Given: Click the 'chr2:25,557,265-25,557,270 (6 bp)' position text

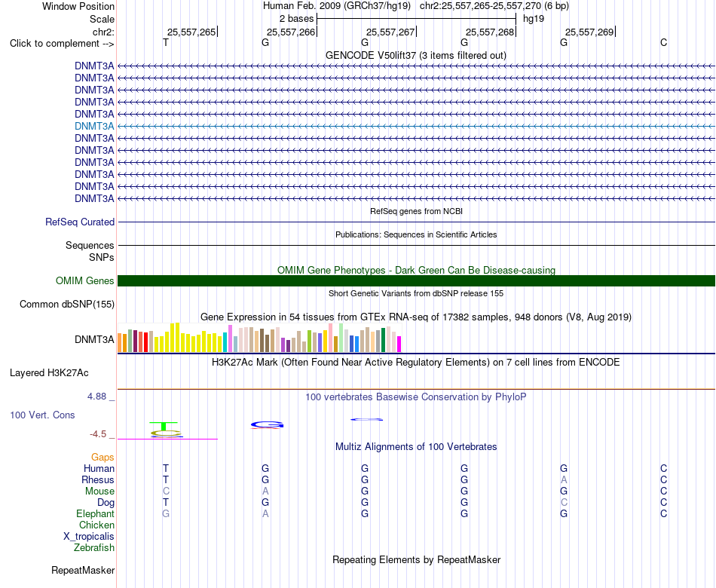Looking at the screenshot, I should 494,6.
